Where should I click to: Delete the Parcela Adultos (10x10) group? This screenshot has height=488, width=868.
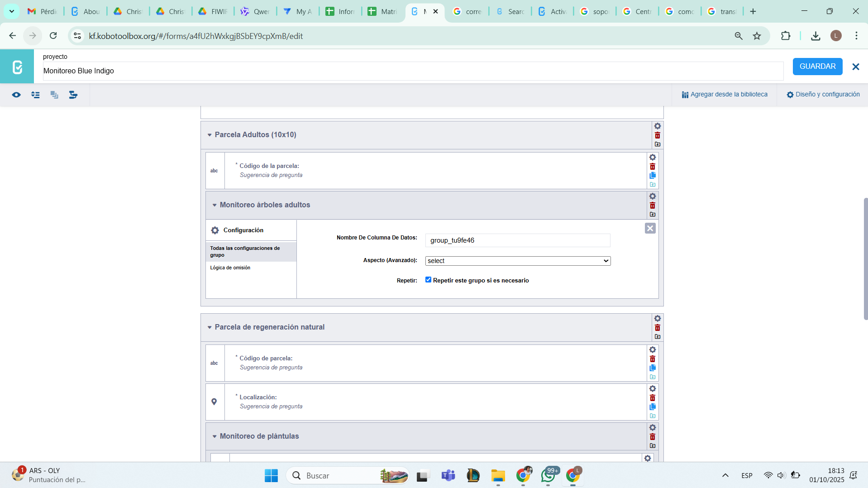pyautogui.click(x=657, y=135)
